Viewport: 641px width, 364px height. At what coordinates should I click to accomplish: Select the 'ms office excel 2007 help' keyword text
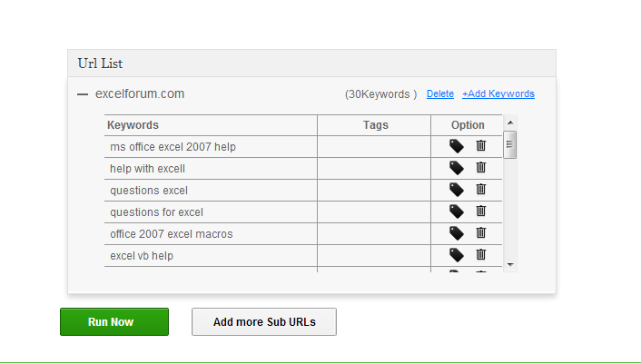173,147
